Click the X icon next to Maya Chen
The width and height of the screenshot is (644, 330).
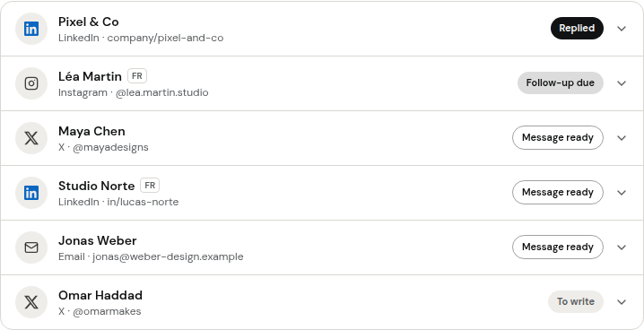pos(31,138)
